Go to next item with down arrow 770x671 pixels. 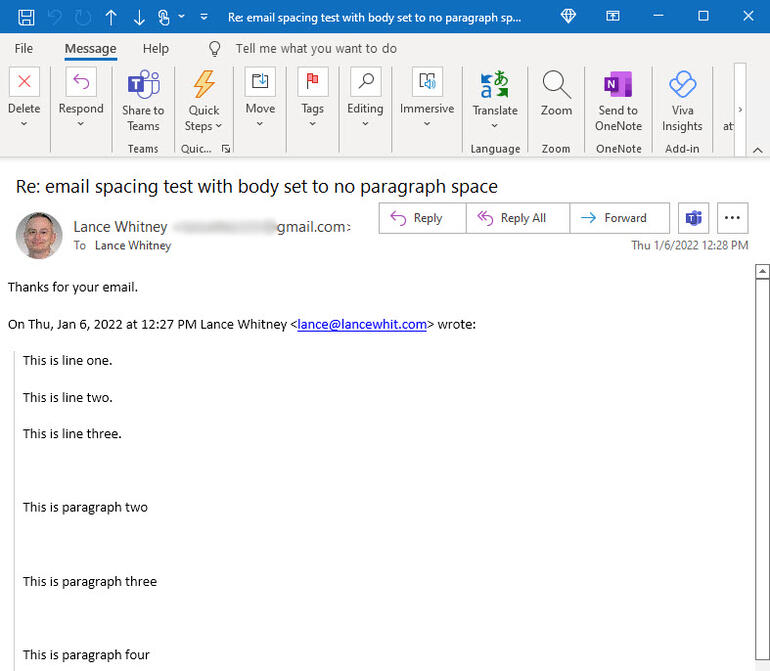(139, 18)
